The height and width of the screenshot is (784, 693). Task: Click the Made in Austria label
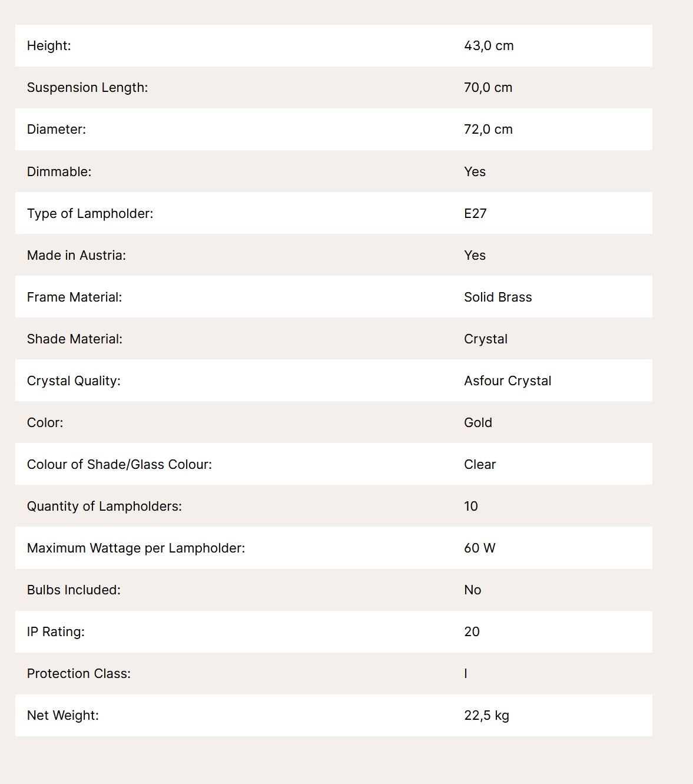77,255
